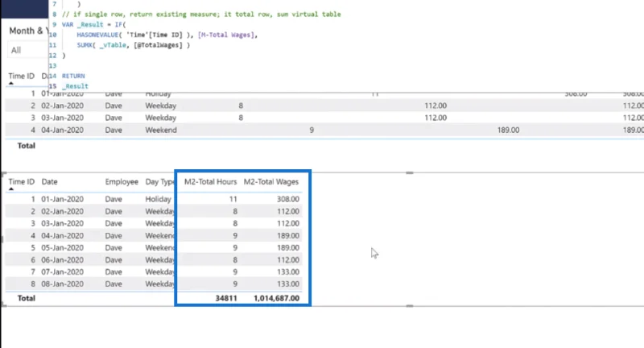Click the 02-Jan-2020 cell in upper table

[x=63, y=106]
